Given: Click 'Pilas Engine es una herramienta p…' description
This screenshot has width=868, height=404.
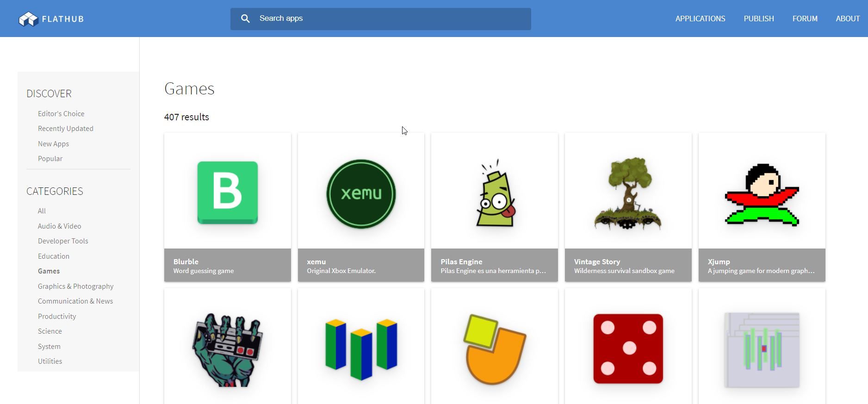Looking at the screenshot, I should pos(493,271).
